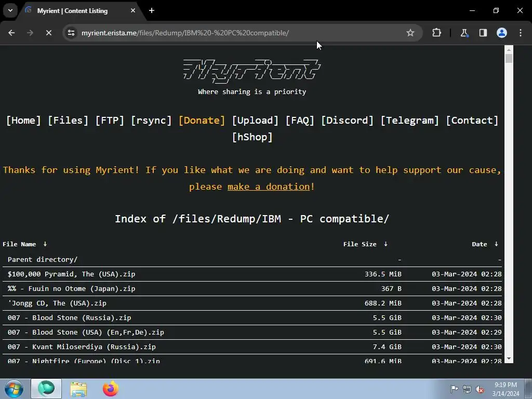Click the scrollbar down arrow

pos(509,359)
